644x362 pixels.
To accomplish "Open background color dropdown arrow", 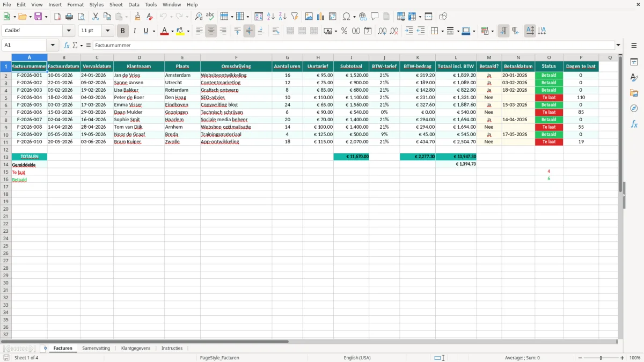I will tap(188, 31).
